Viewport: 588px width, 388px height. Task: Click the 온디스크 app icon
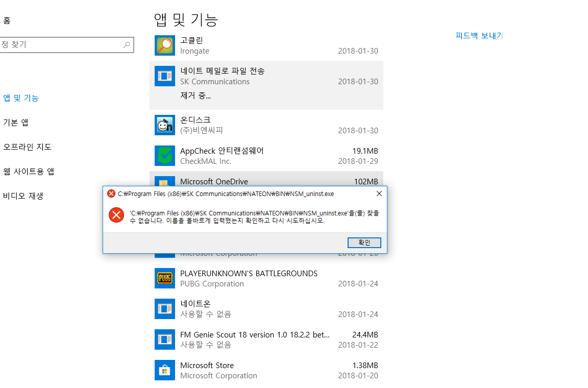point(165,125)
